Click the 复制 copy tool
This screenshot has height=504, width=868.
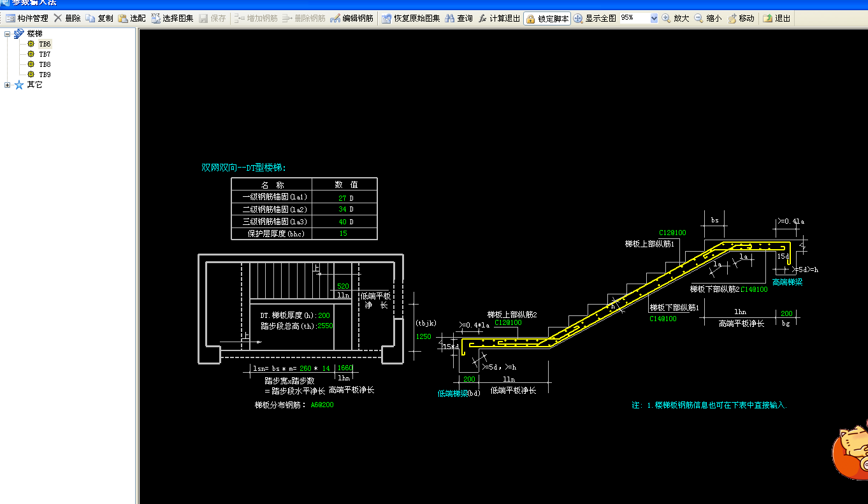coord(99,18)
